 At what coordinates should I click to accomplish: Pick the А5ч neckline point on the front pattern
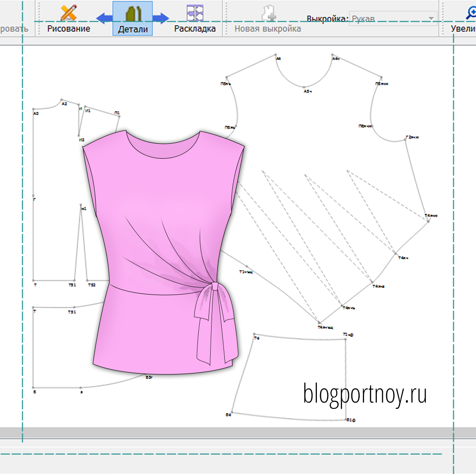pos(304,87)
